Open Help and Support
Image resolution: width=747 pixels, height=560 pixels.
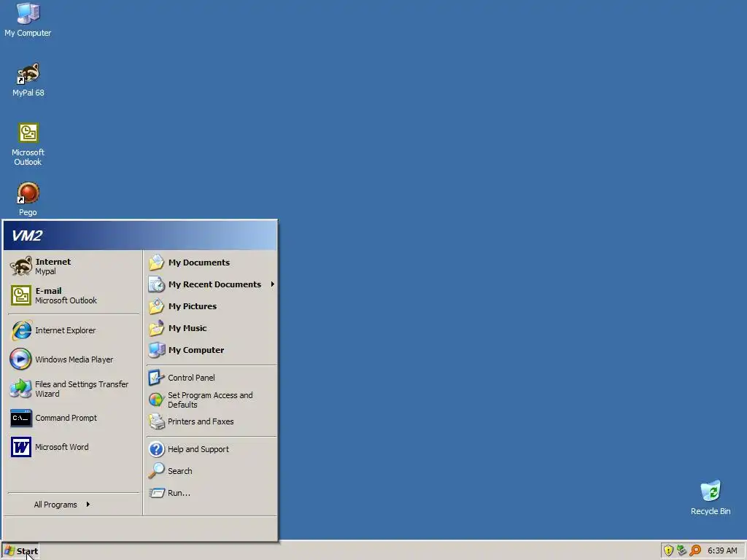point(212,449)
